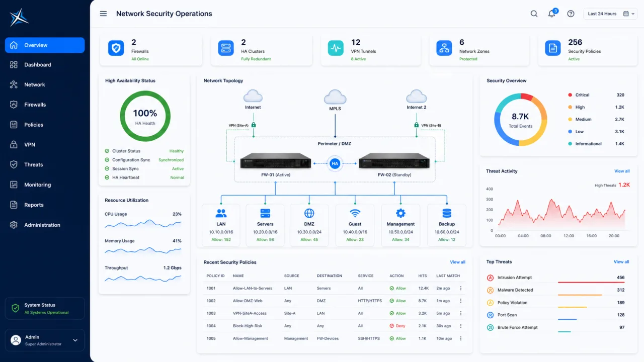This screenshot has height=362, width=644.
Task: Click the Firewalls shield card icon
Action: (x=116, y=48)
